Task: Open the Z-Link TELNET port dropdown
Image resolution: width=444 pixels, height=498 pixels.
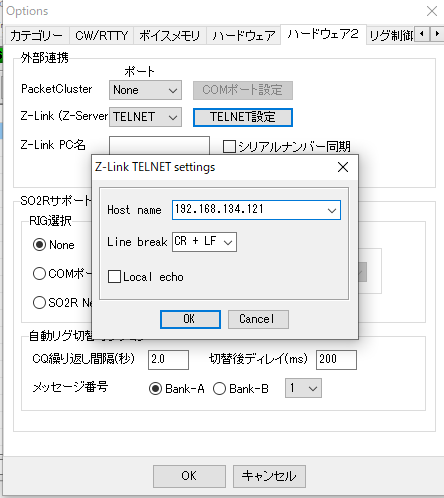Action: click(x=145, y=117)
